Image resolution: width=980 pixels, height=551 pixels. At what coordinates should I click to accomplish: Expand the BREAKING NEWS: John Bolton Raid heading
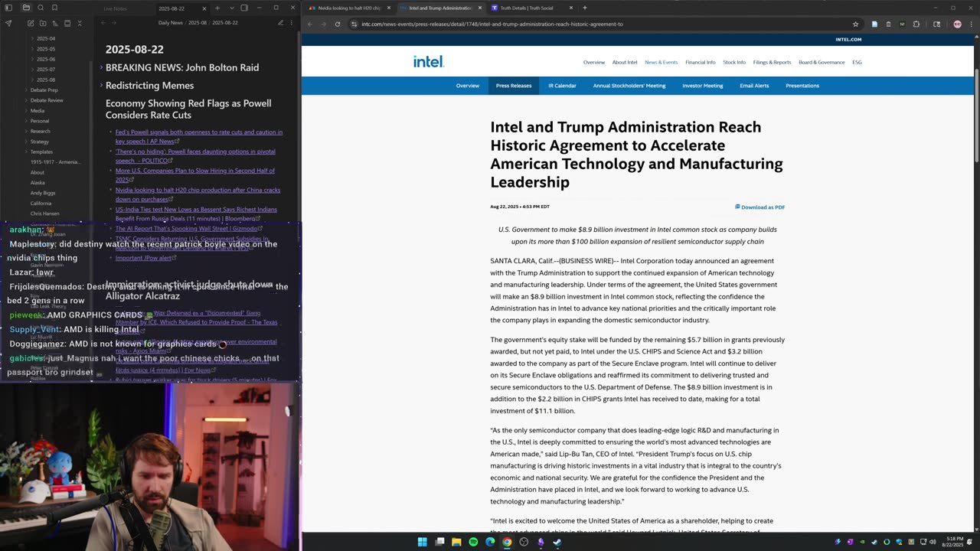tap(101, 67)
